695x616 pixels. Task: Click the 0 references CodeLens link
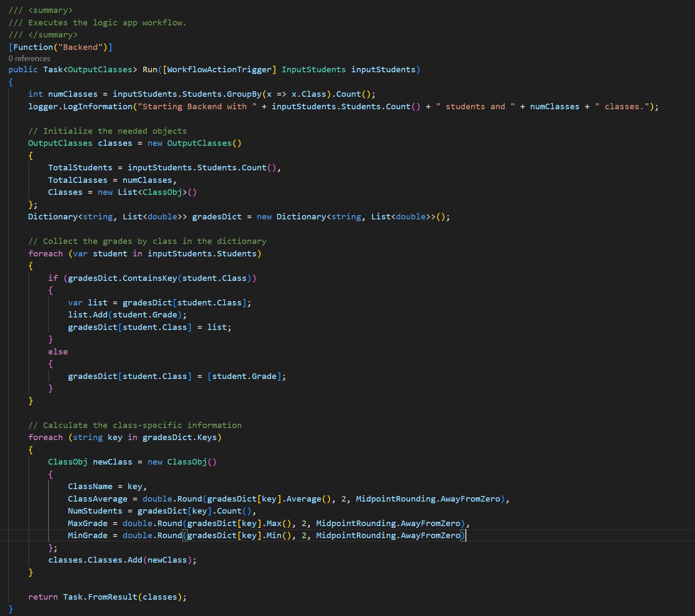(x=28, y=58)
